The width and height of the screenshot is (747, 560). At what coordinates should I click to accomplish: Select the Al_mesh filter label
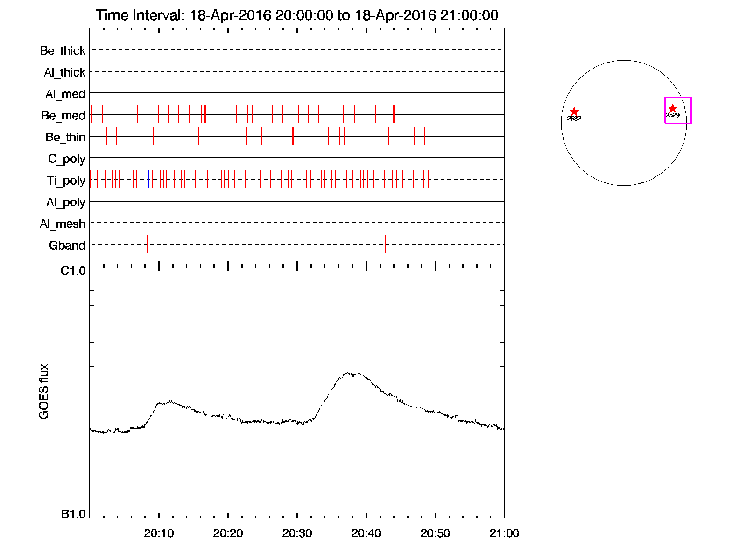[63, 224]
